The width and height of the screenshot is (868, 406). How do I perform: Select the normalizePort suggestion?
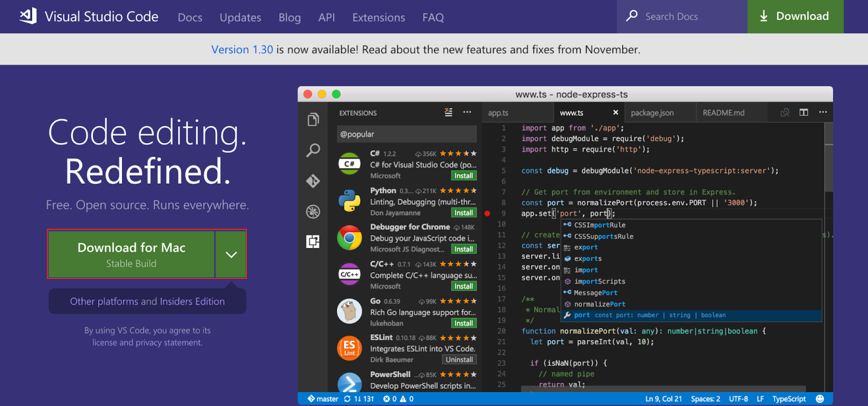coord(691,304)
